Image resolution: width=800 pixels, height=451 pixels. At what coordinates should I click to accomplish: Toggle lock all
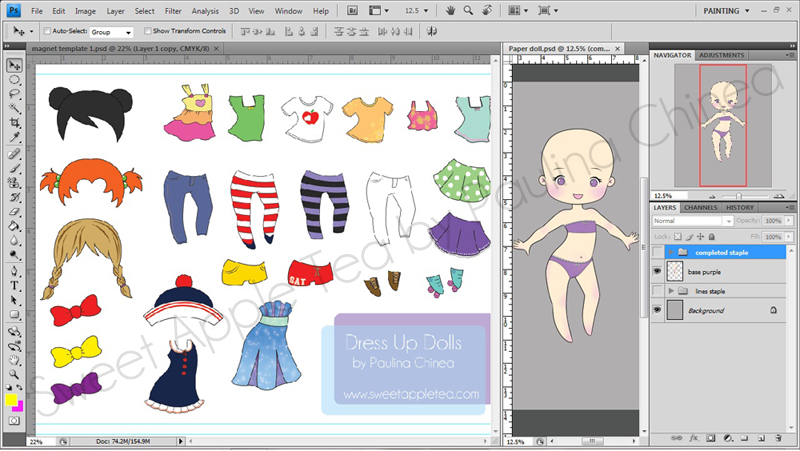click(x=712, y=237)
